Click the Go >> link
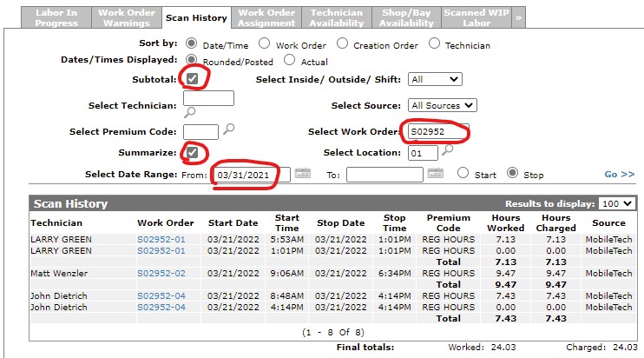 click(619, 175)
